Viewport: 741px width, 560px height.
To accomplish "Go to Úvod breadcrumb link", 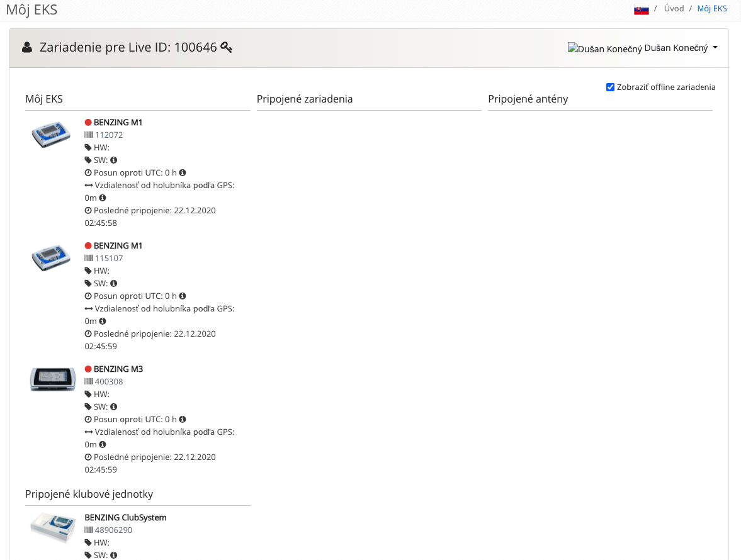I will click(x=674, y=9).
